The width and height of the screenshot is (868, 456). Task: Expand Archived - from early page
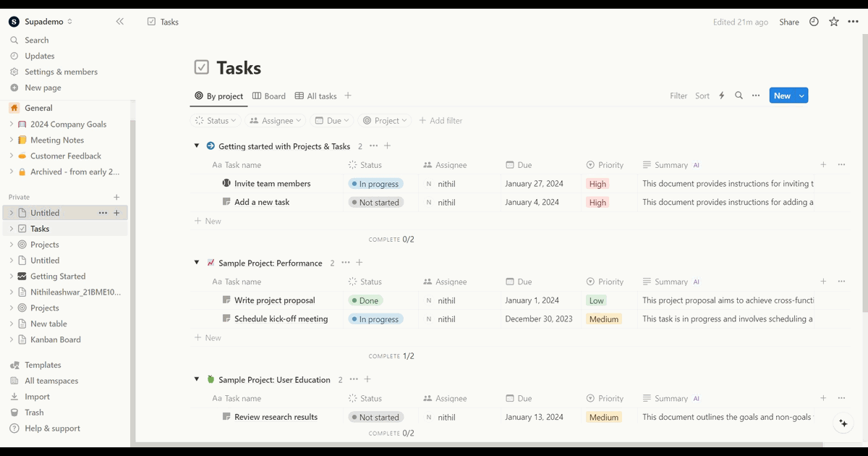(12, 172)
